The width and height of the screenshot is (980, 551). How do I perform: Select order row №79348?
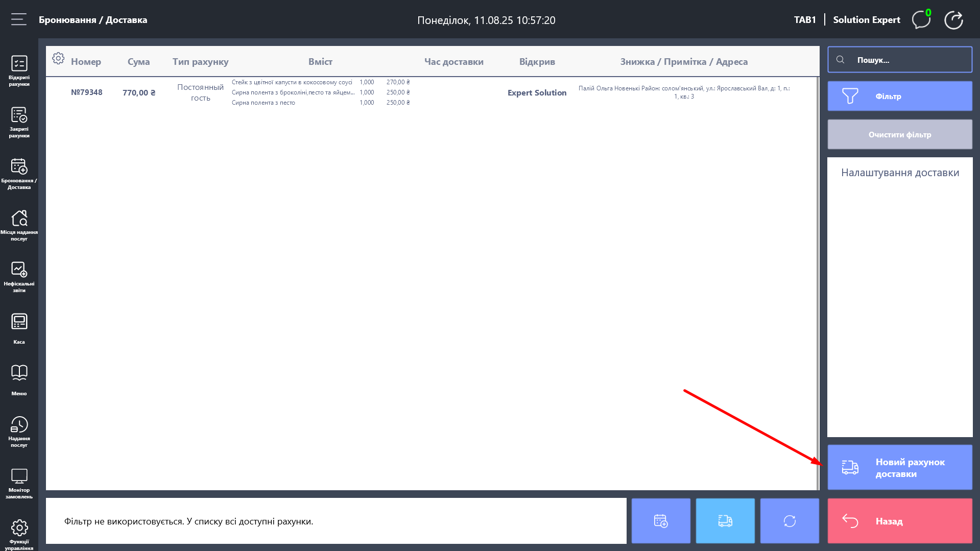tap(87, 92)
